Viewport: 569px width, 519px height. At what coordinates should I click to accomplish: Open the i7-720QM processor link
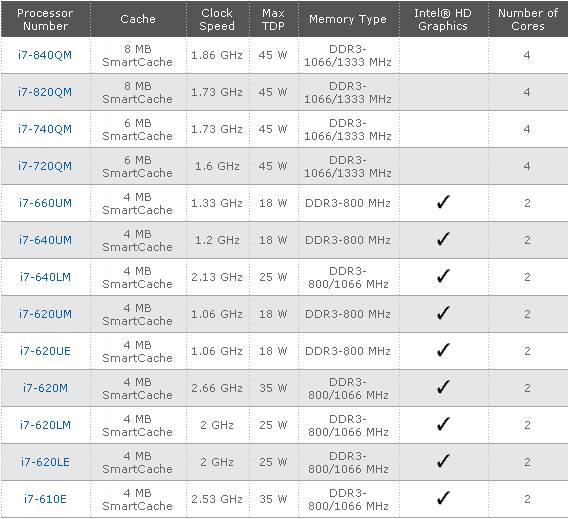pyautogui.click(x=45, y=166)
